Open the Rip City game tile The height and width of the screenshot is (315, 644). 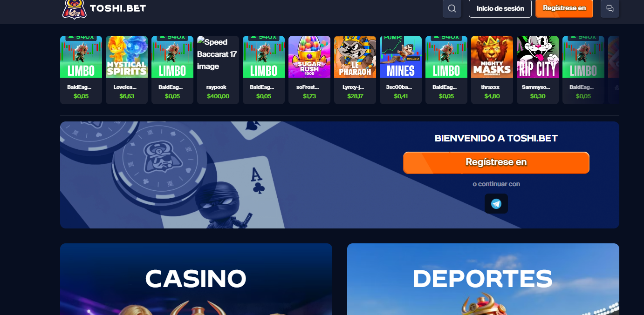coord(538,57)
